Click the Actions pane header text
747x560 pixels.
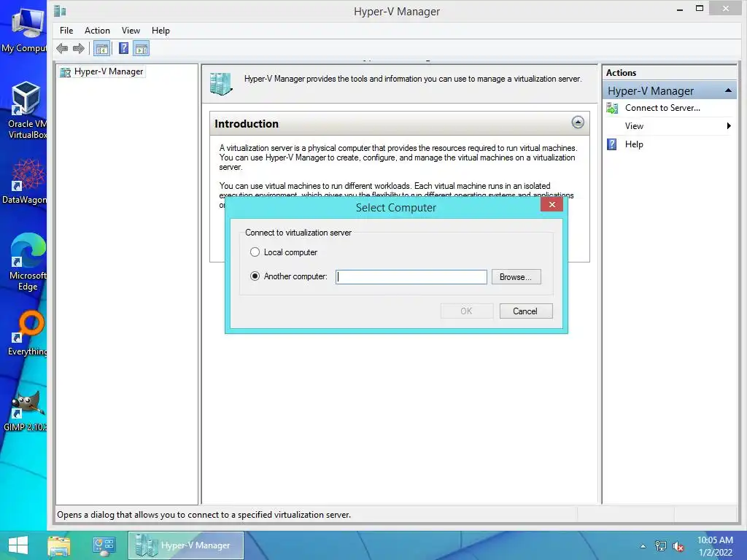pos(621,73)
